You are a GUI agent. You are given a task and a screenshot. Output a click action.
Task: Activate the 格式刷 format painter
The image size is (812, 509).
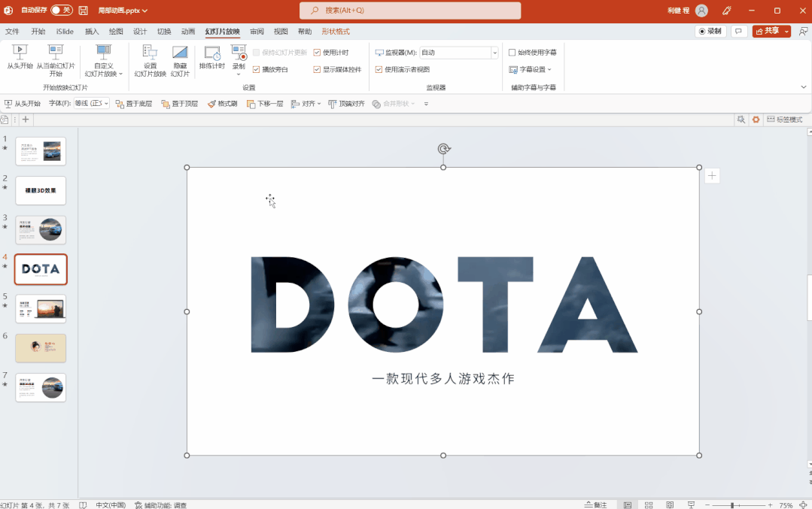tap(222, 104)
